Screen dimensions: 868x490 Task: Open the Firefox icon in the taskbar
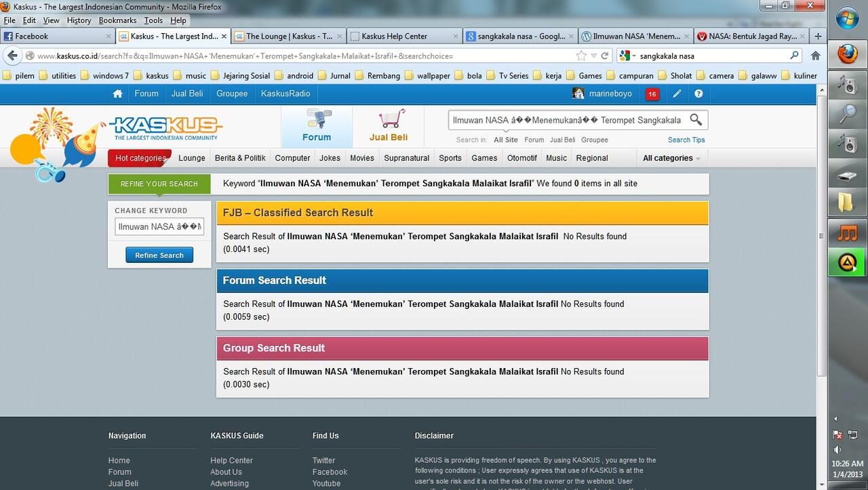click(847, 54)
